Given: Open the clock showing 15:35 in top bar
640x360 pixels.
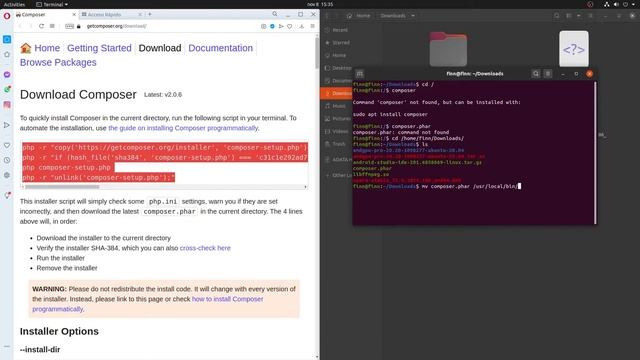Looking at the screenshot, I should coord(320,4).
